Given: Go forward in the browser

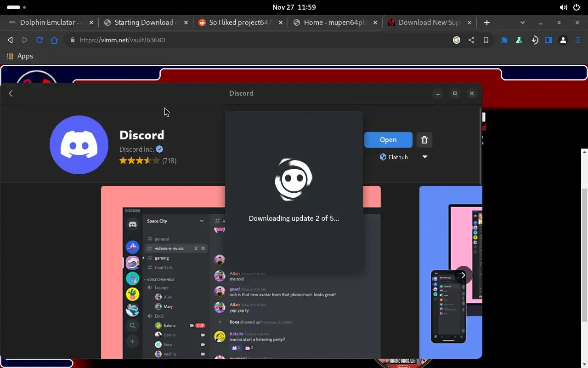Looking at the screenshot, I should tap(25, 40).
